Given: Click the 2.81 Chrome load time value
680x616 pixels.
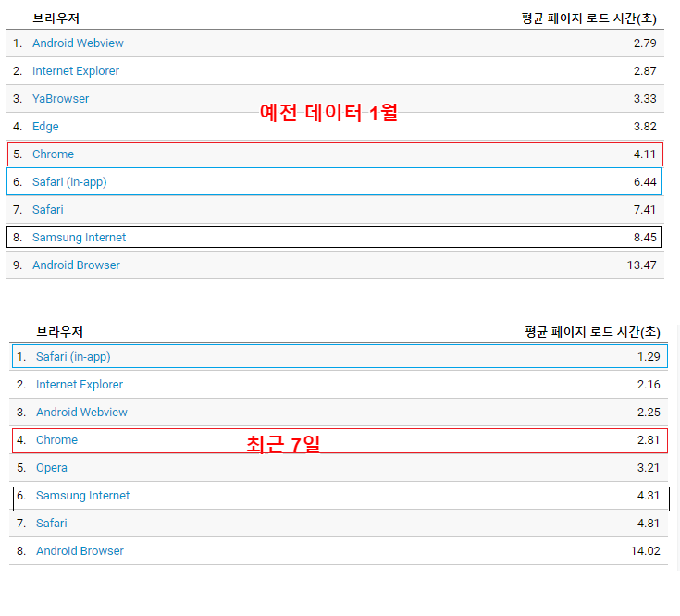Looking at the screenshot, I should coord(649,440).
